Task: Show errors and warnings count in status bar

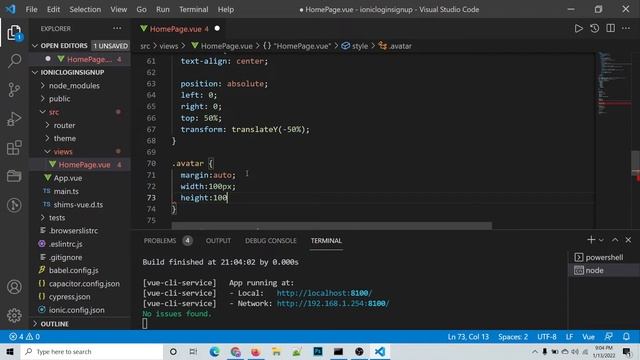Action: (24, 337)
